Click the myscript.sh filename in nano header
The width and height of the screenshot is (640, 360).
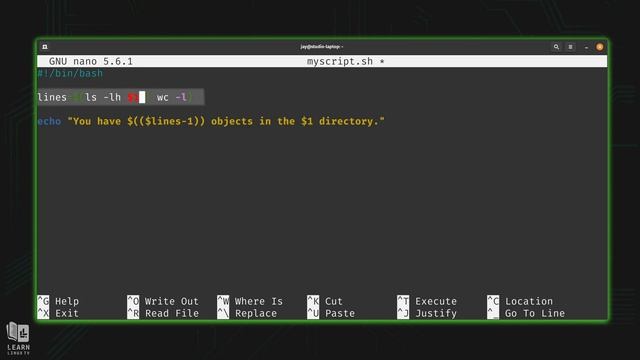(340, 62)
